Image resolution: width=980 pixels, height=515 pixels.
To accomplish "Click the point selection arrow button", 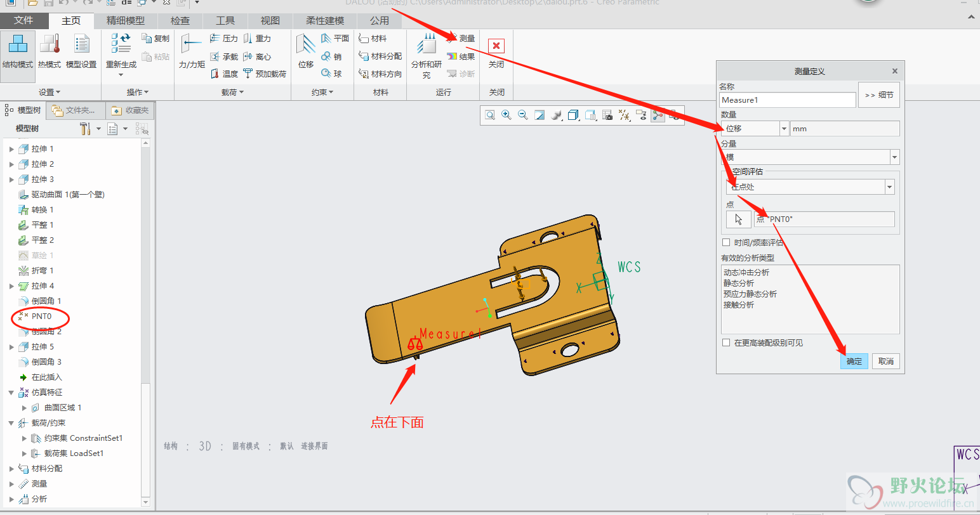I will (x=738, y=219).
